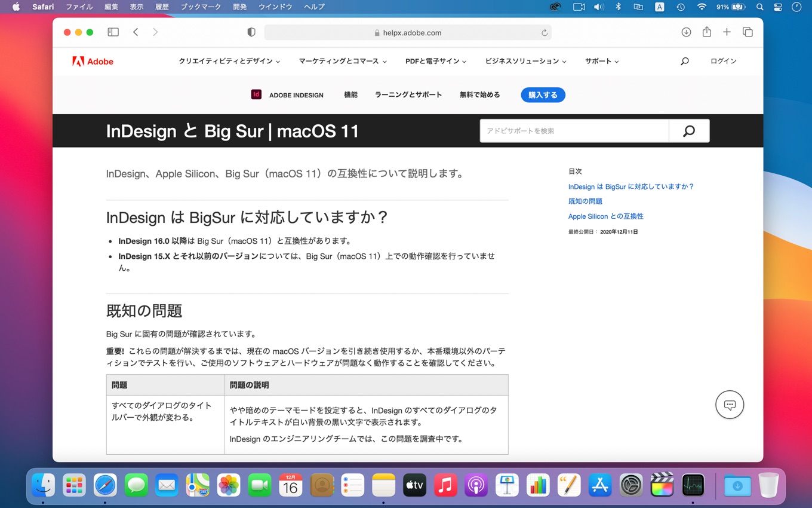812x508 pixels.
Task: Open a new tab with the plus icon
Action: (x=727, y=32)
